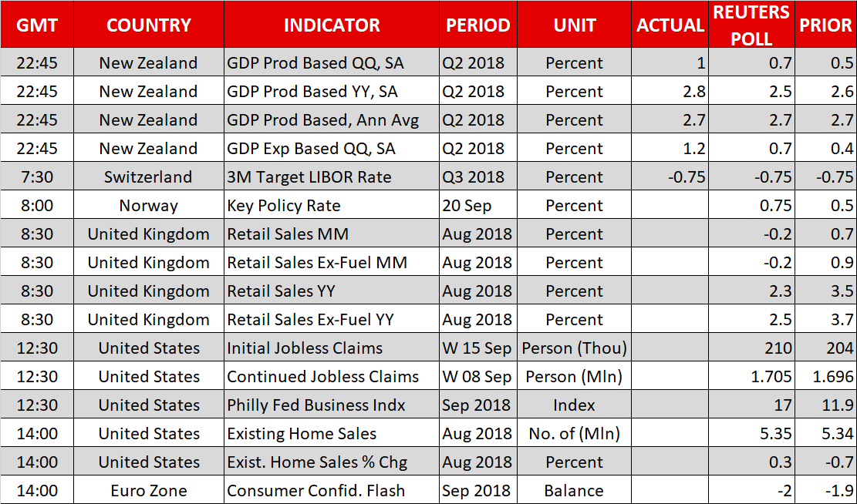
Task: Select the 3M Target LIBOR Rate cell
Action: [309, 177]
